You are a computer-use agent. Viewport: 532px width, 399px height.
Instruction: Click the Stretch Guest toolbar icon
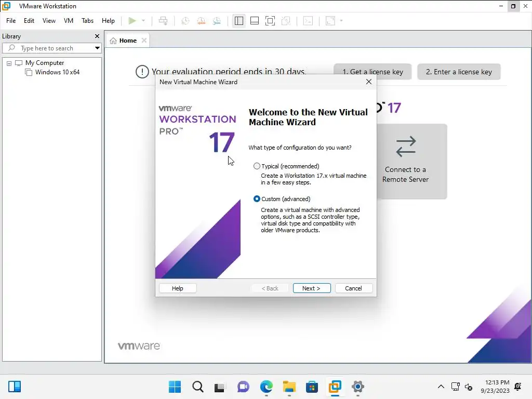[x=330, y=21]
